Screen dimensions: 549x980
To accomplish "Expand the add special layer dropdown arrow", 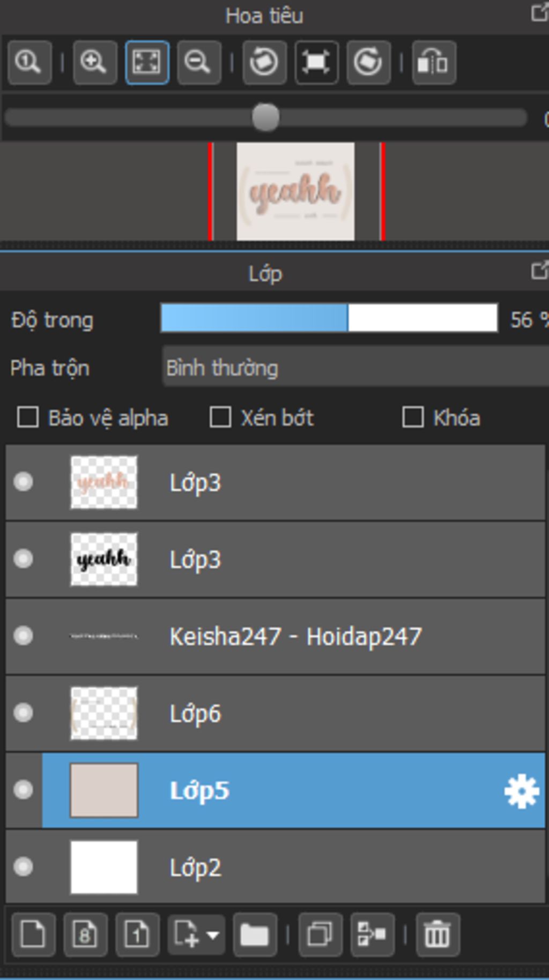I will pos(213,935).
